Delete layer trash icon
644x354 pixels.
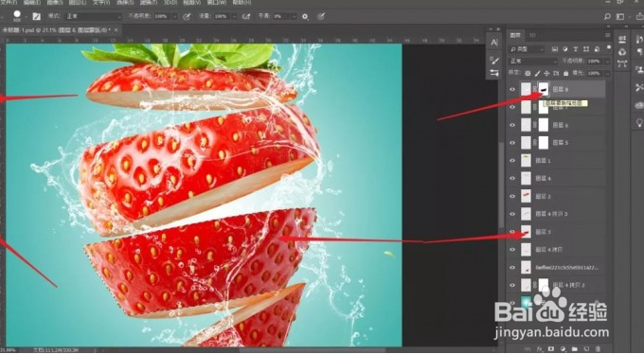(x=598, y=349)
